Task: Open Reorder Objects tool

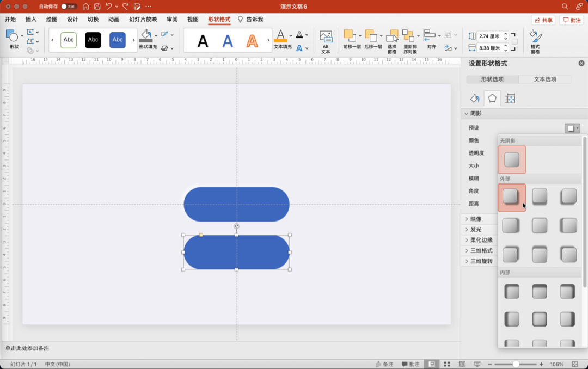Action: [410, 41]
